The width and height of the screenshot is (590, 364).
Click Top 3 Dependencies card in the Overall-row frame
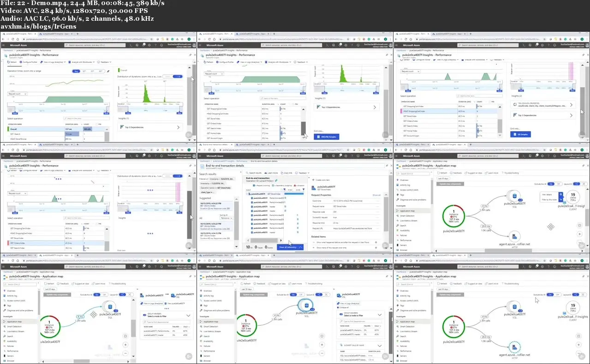[151, 126]
